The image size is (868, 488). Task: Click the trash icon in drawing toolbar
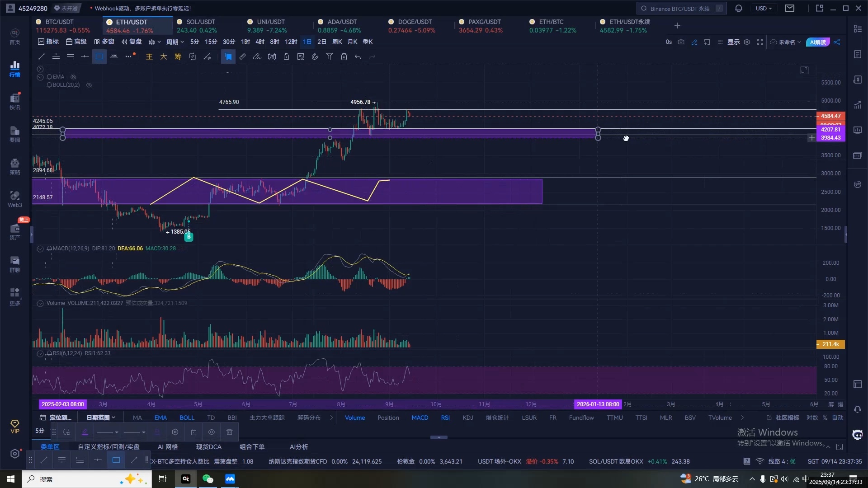pos(344,56)
